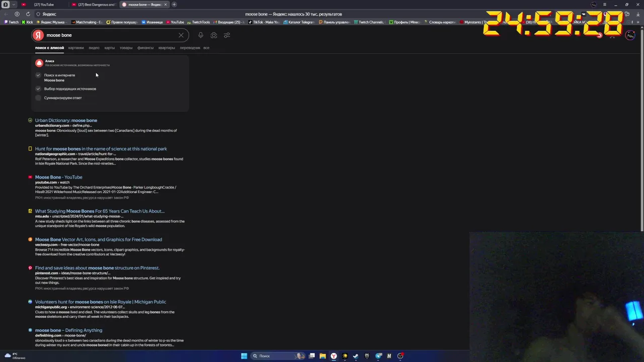Click the National Geographic yellow favicon
644x362 pixels.
30,149
